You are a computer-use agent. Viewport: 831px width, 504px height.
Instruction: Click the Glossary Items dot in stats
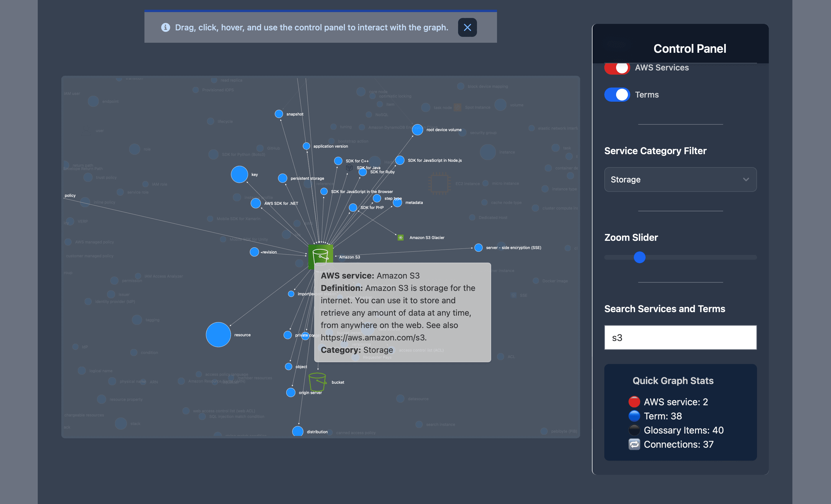[x=634, y=430]
